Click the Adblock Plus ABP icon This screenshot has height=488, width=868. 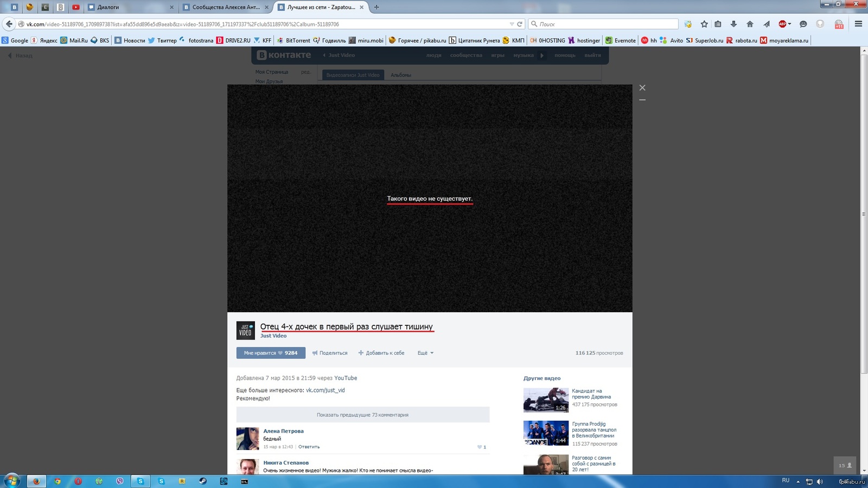[x=783, y=24]
